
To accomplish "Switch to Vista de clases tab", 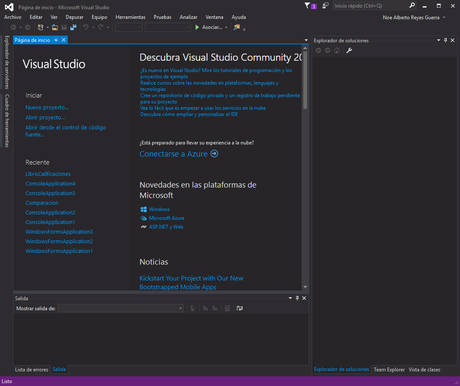I will click(424, 370).
